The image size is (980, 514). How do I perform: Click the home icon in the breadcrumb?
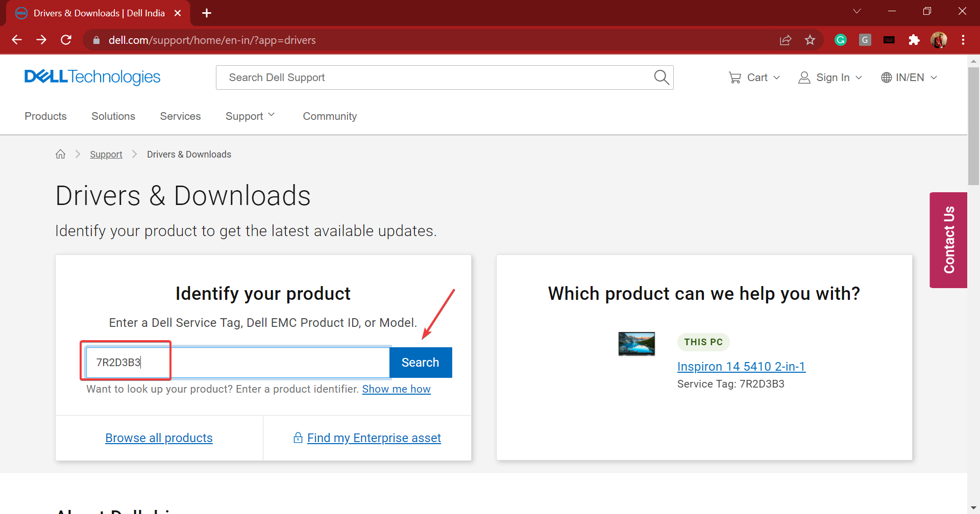point(60,154)
